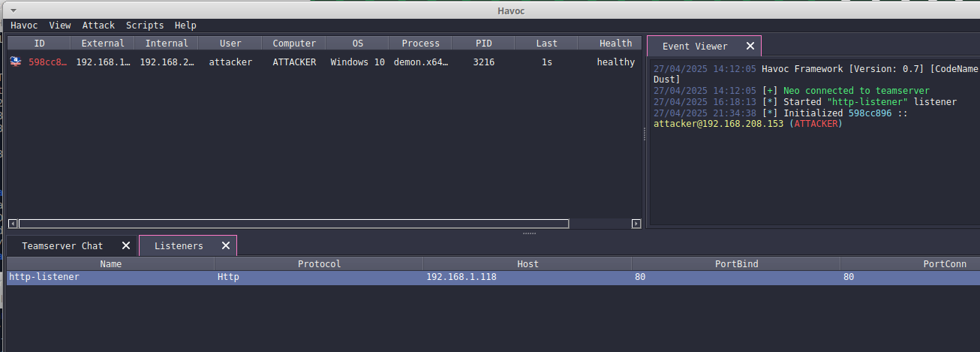
Task: Open the Scripts menu
Action: pyautogui.click(x=145, y=25)
